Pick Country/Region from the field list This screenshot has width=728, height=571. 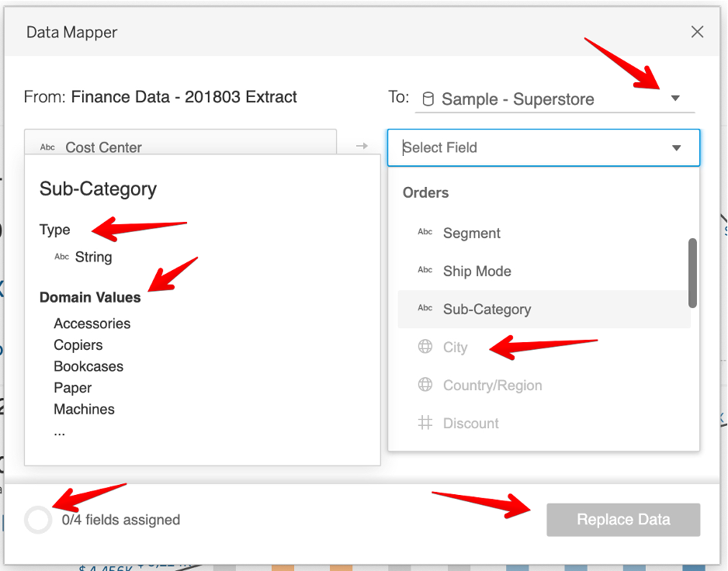pyautogui.click(x=544, y=386)
